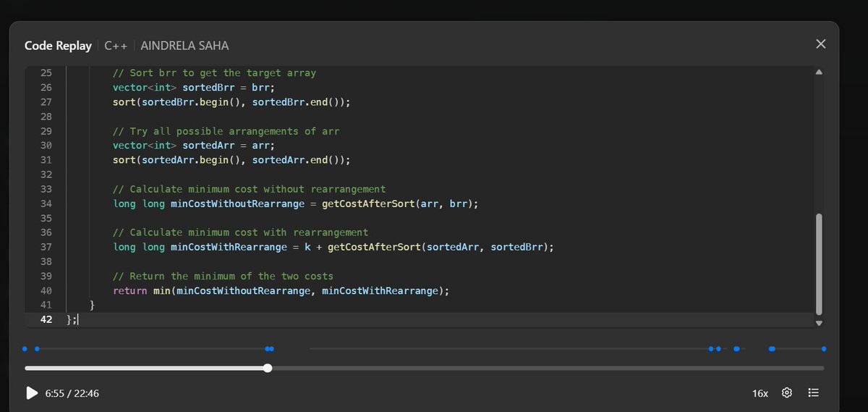Open the replay settings gear
Image resolution: width=868 pixels, height=412 pixels.
point(787,393)
